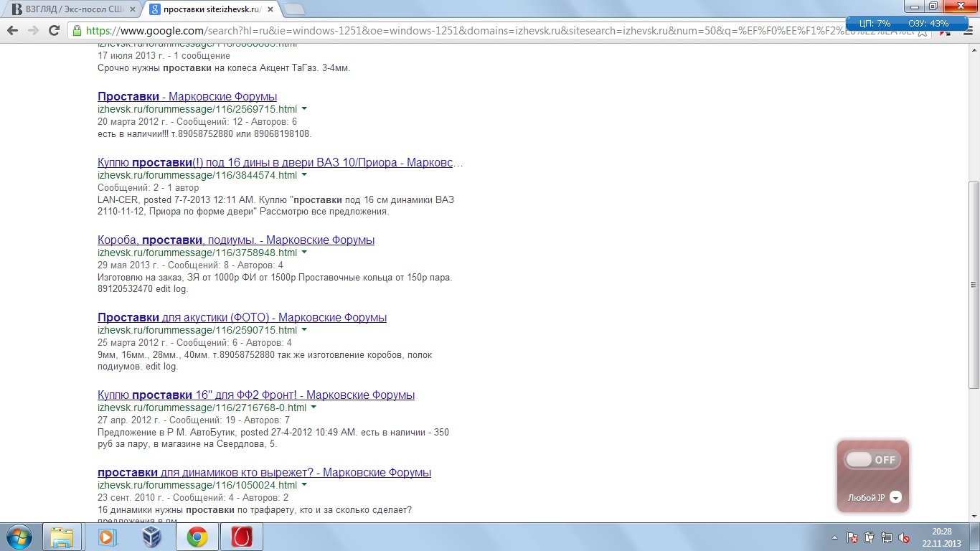
Task: Open the Любой IP dropdown arrow
Action: tap(895, 497)
